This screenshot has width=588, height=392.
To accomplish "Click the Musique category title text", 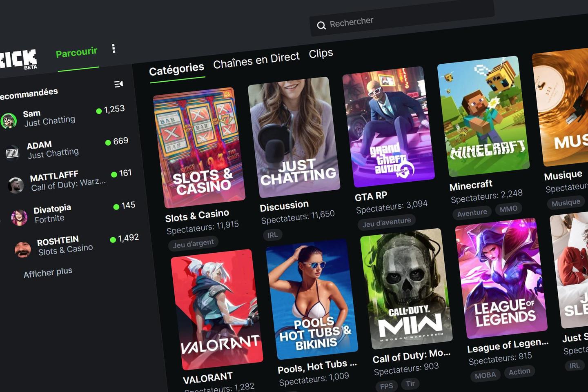I will coord(563,176).
